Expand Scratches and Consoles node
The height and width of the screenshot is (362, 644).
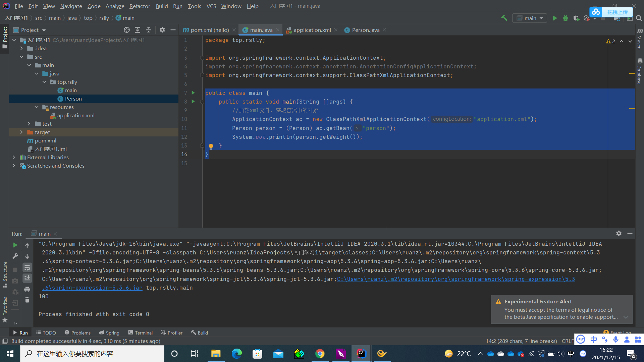pyautogui.click(x=14, y=166)
